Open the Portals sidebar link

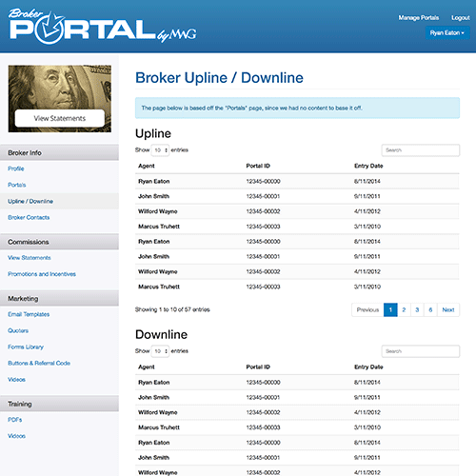pyautogui.click(x=17, y=185)
